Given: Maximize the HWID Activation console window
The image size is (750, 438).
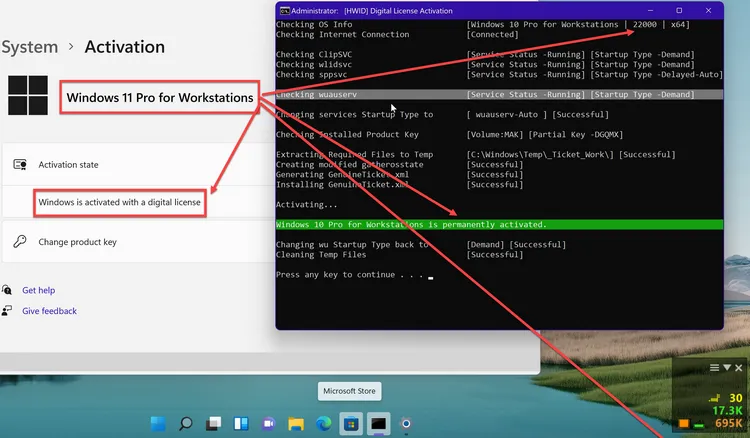Looking at the screenshot, I should click(679, 11).
